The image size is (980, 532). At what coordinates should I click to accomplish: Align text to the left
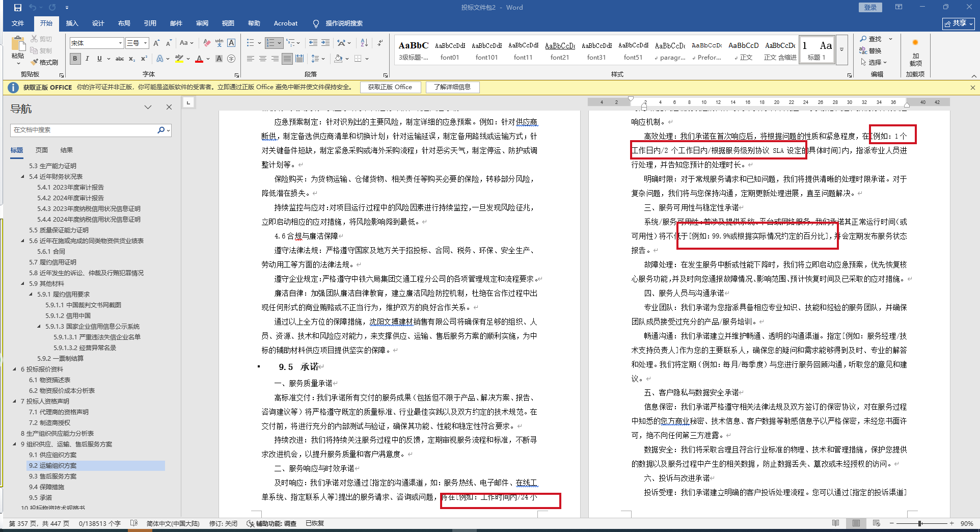[x=251, y=59]
